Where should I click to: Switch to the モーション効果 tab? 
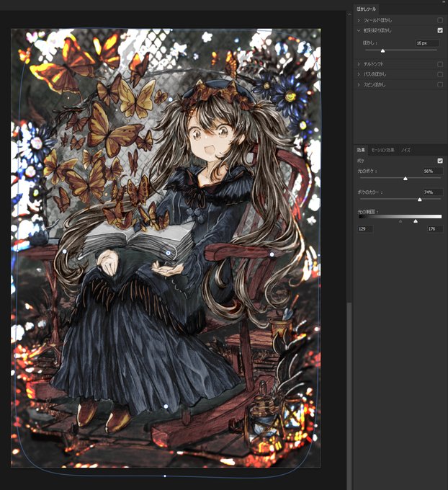[x=382, y=150]
